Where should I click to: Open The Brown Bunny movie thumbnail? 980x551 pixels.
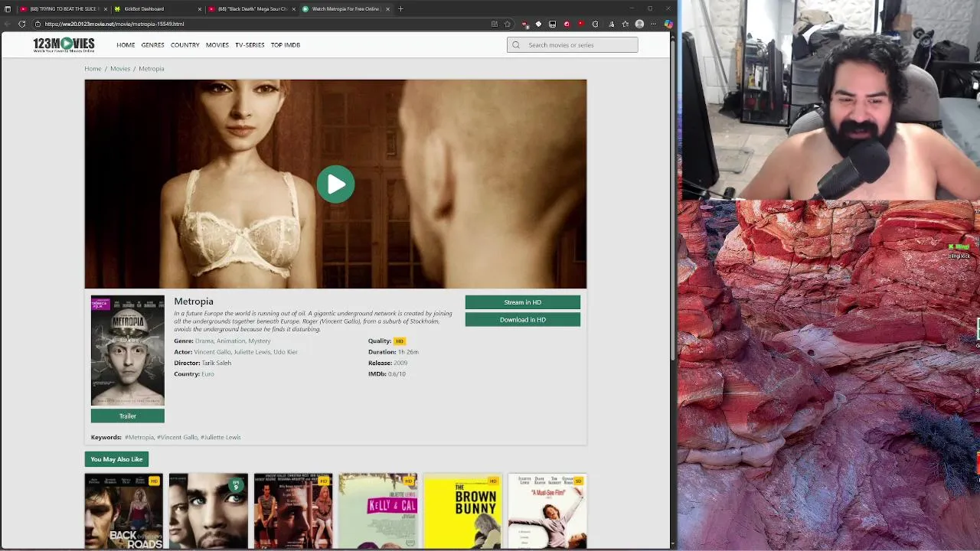pos(463,510)
